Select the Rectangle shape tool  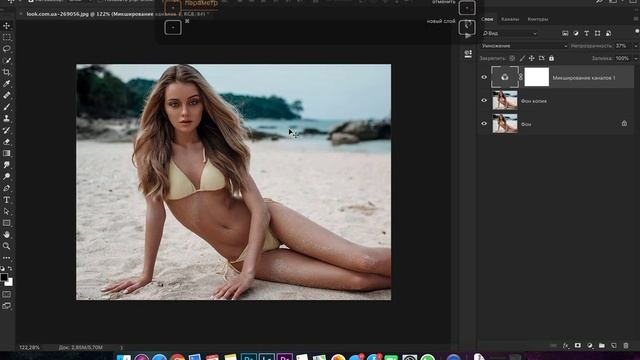(7, 223)
